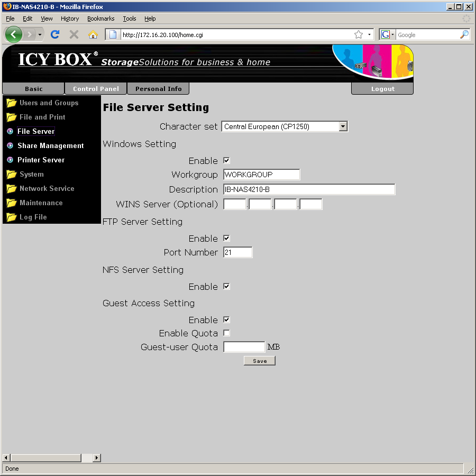Toggle Windows Setting Enable checkbox
Image resolution: width=476 pixels, height=476 pixels.
226,161
